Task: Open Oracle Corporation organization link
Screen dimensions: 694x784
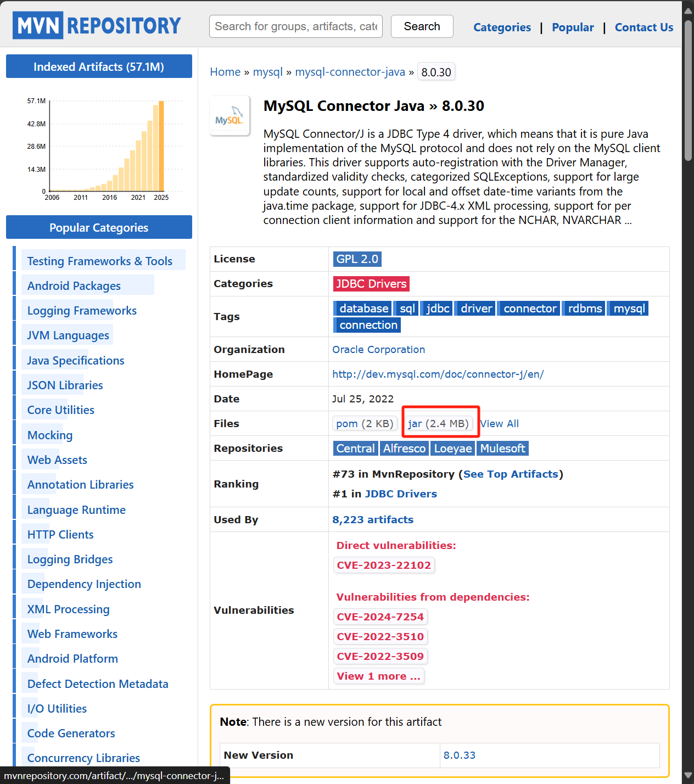Action: coord(378,350)
